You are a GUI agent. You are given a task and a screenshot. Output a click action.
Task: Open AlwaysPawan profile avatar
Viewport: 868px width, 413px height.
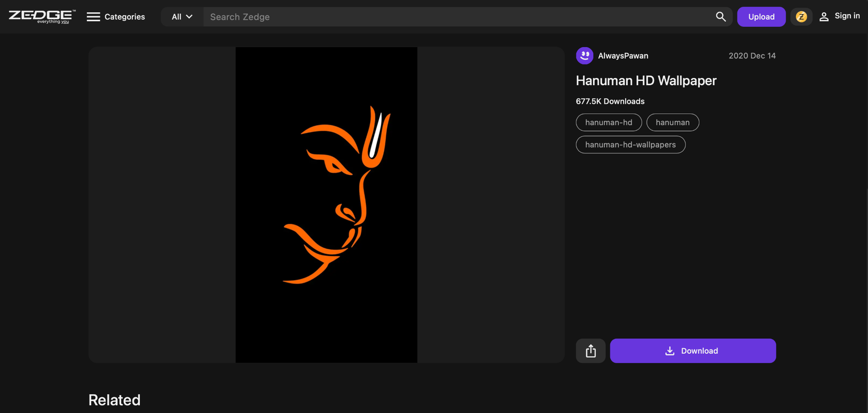pyautogui.click(x=584, y=56)
